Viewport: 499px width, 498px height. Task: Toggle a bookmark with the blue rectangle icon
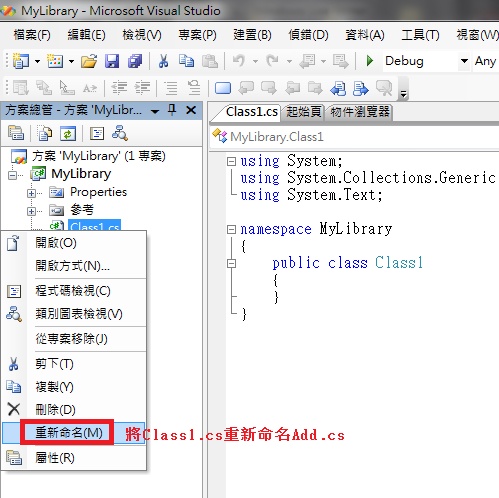223,88
